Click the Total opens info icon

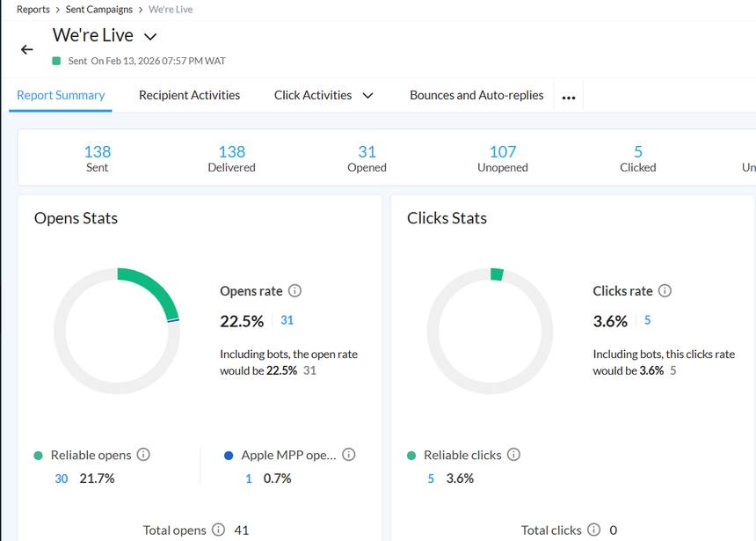(x=219, y=530)
